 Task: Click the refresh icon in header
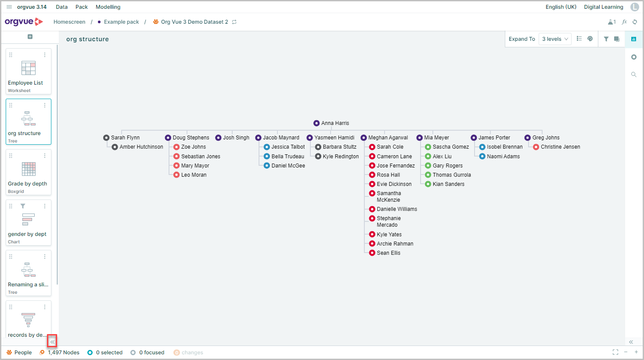click(635, 22)
